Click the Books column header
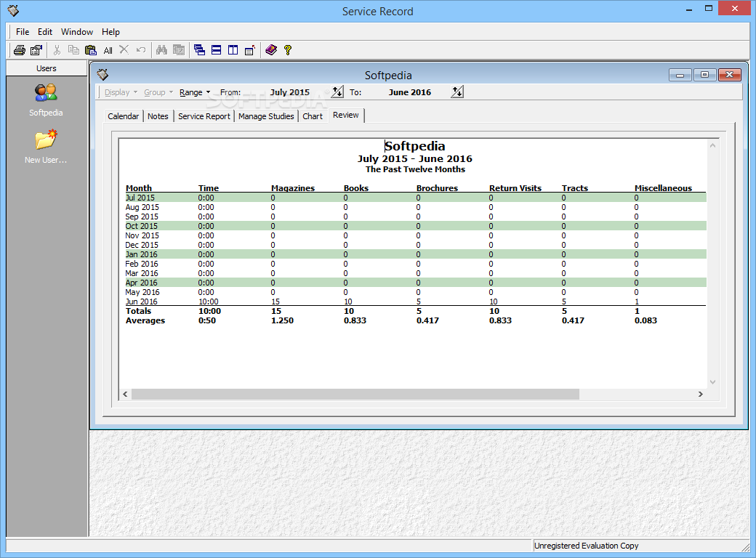Viewport: 756px width, 558px height. click(355, 188)
